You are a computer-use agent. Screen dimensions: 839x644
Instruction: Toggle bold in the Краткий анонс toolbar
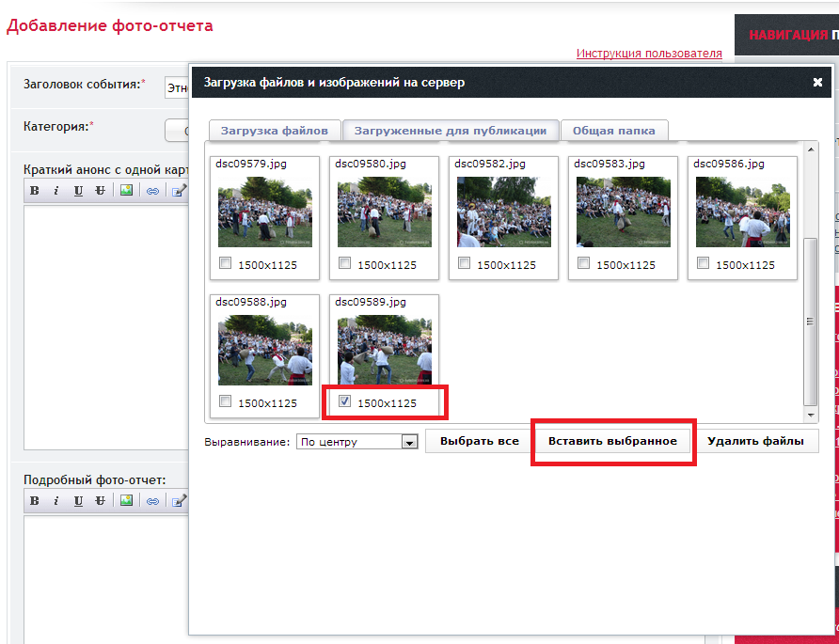coord(35,190)
